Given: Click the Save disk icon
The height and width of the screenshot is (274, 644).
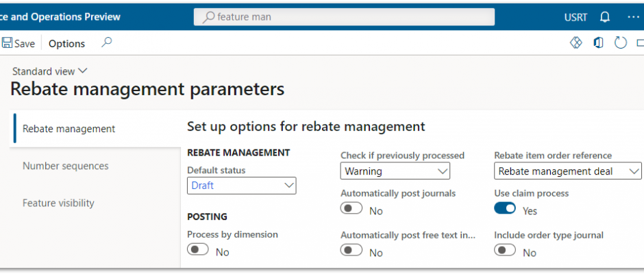Looking at the screenshot, I should (x=7, y=43).
